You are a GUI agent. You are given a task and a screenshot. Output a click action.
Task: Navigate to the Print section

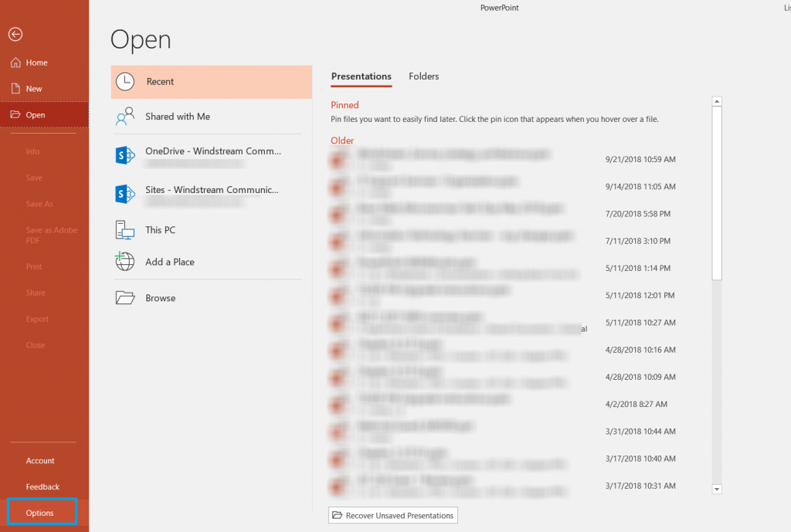pos(33,266)
